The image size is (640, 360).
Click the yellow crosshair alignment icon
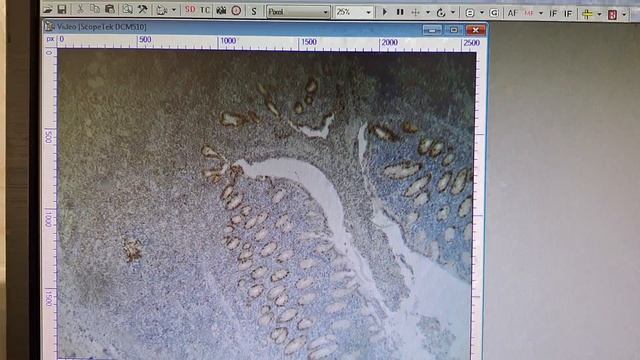pos(587,14)
